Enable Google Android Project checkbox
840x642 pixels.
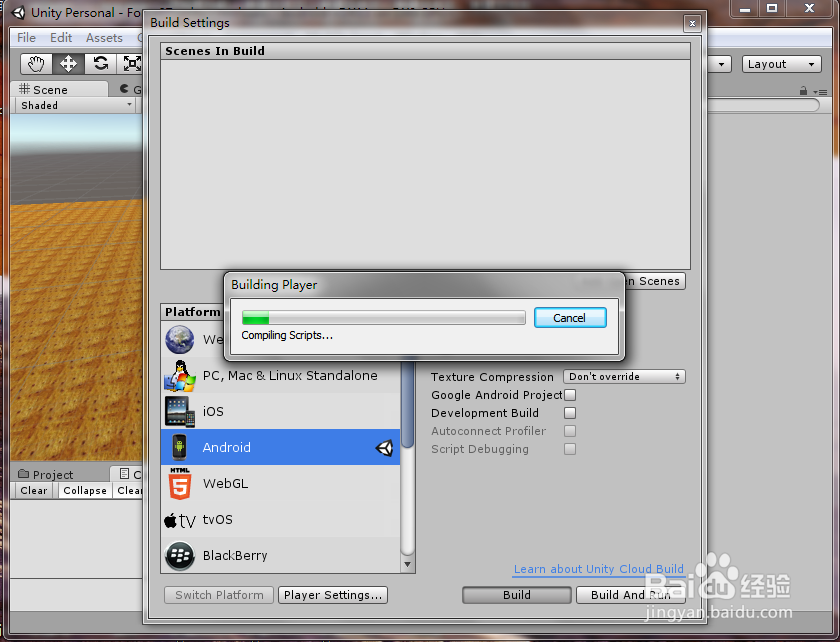point(570,395)
